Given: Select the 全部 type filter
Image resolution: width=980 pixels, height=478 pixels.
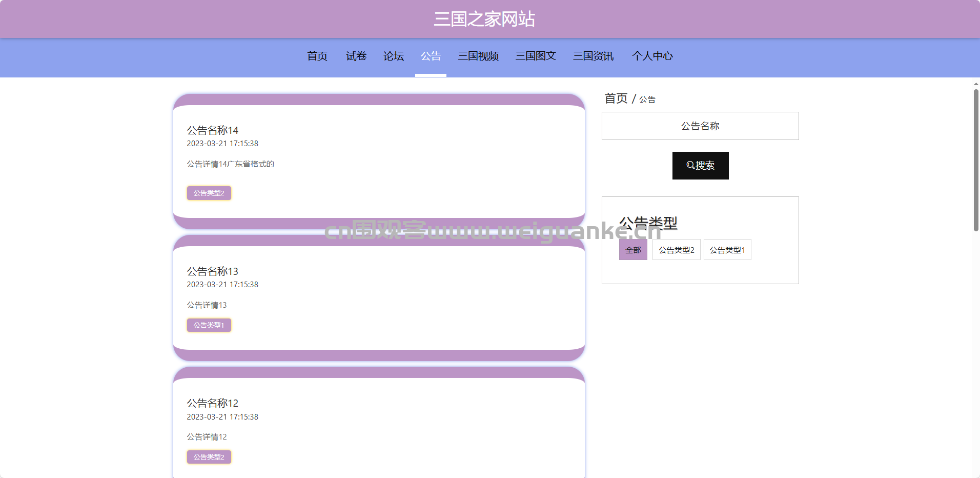Looking at the screenshot, I should [x=633, y=250].
